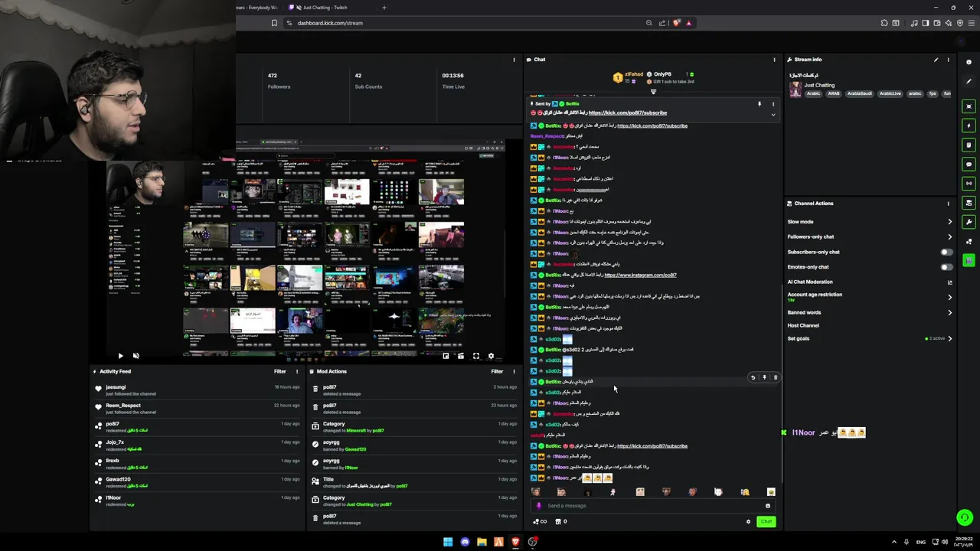Open kick.com subscribe link in pinned message
This screenshot has width=980, height=551.
point(628,112)
